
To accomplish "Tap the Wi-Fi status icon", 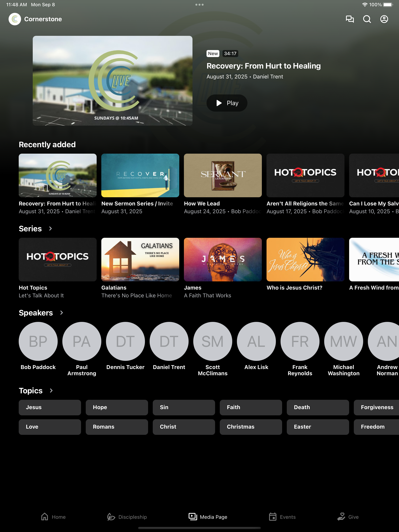I will 365,4.
